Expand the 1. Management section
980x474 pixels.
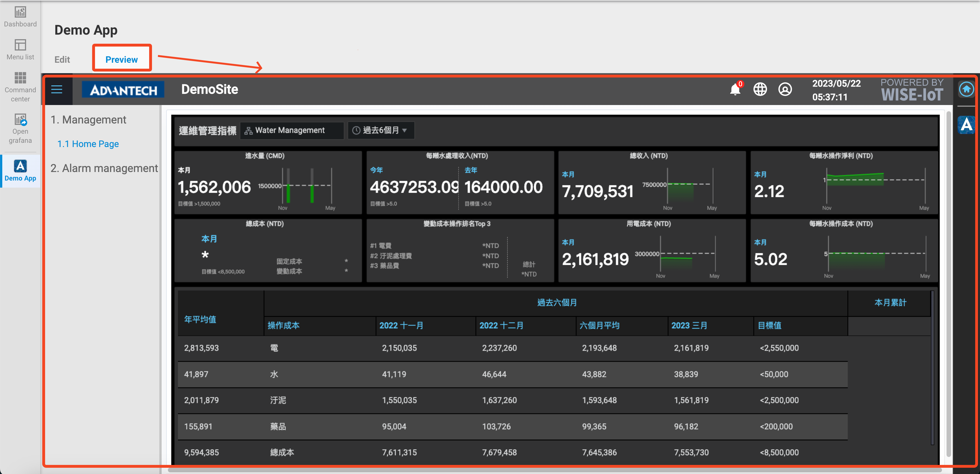click(89, 119)
